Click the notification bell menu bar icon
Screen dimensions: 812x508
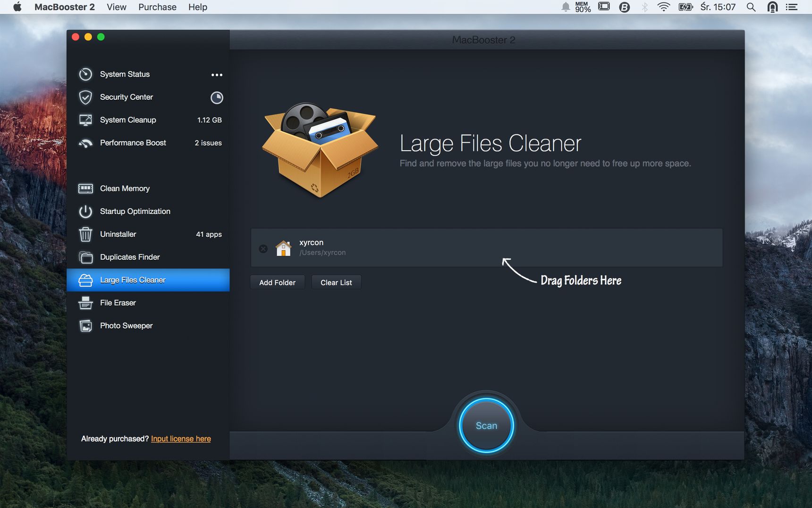(x=566, y=7)
